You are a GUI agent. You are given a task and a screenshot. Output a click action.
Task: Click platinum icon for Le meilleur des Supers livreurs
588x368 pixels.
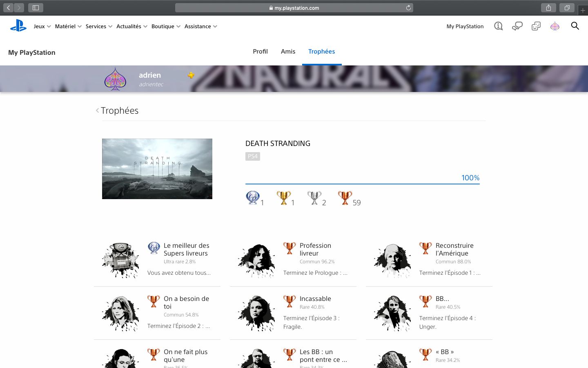[x=154, y=247]
